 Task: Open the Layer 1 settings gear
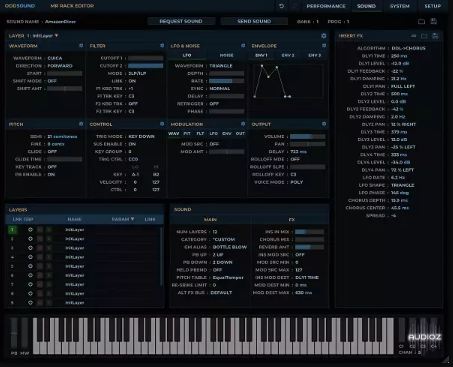point(324,36)
